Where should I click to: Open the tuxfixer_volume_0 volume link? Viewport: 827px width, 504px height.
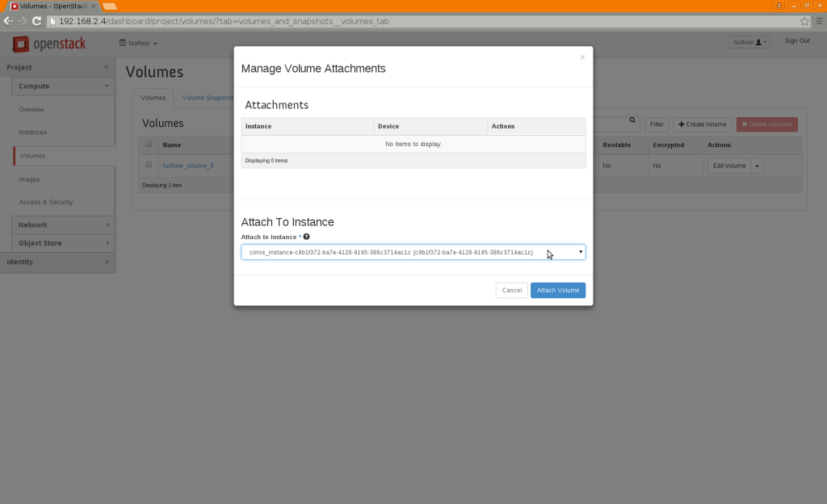(x=187, y=165)
